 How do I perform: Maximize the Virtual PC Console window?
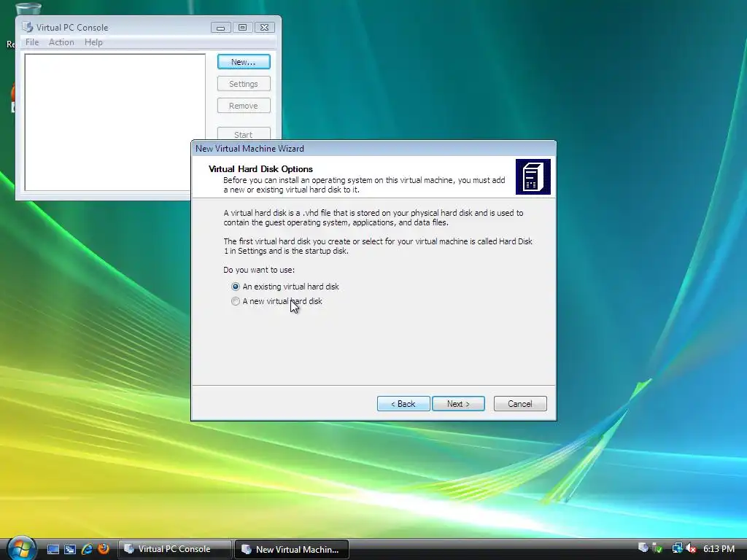(x=242, y=28)
